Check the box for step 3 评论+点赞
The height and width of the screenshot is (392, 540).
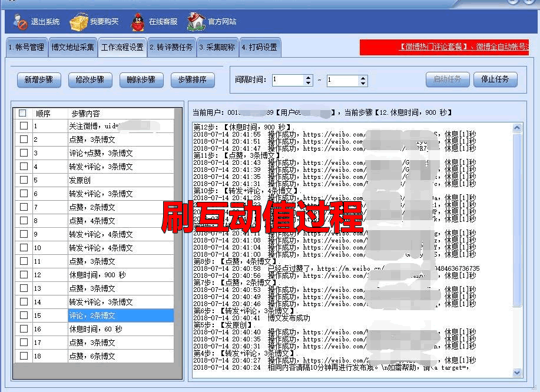[24, 153]
